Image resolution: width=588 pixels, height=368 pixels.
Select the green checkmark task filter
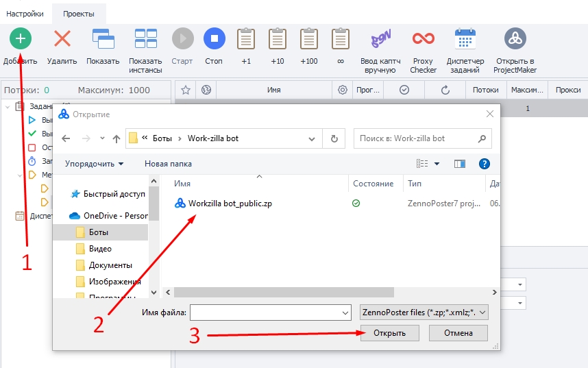pos(32,134)
